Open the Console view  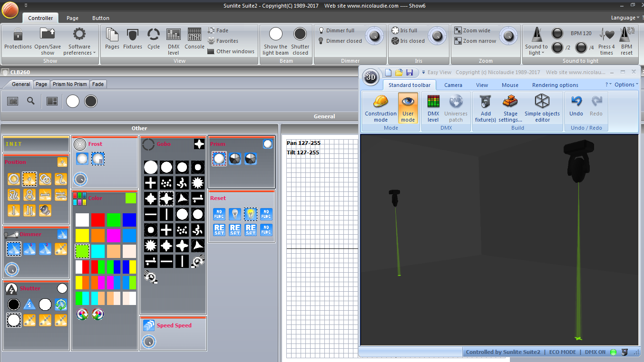195,39
